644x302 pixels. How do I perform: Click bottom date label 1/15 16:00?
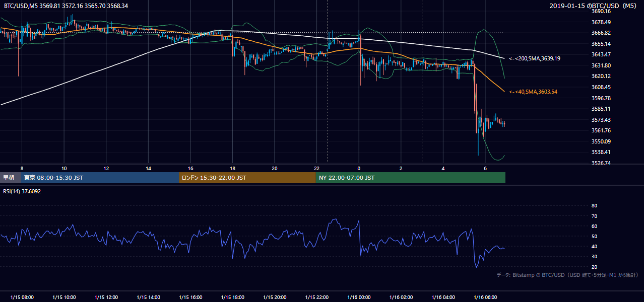190,297
